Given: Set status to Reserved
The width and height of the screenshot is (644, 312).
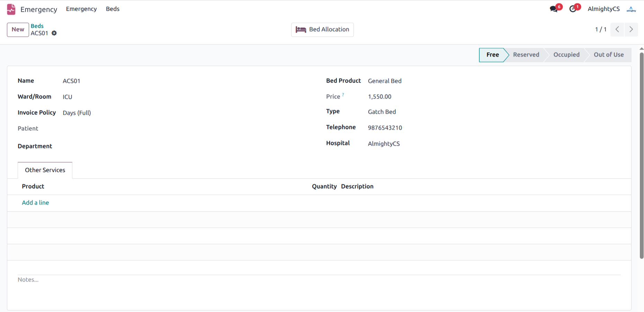Looking at the screenshot, I should coord(526,55).
